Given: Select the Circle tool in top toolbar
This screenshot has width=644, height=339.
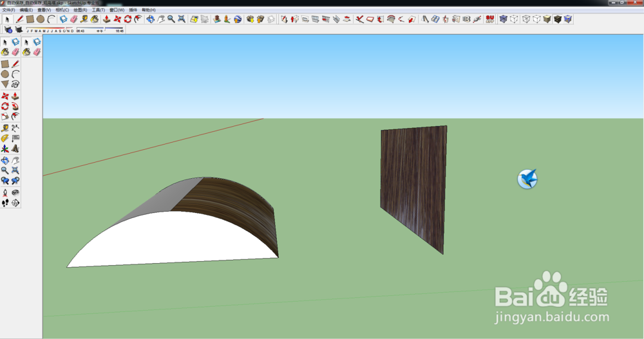Looking at the screenshot, I should coord(40,19).
